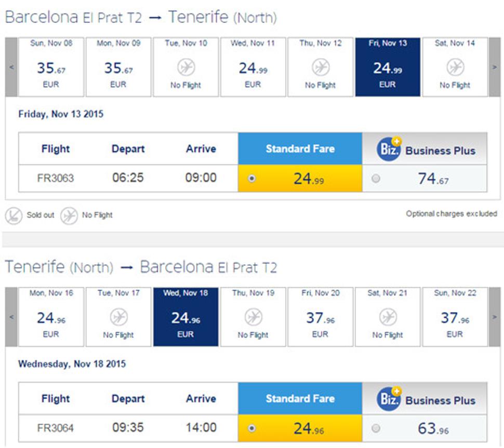Viewport: 504px width, 448px height.
Task: Click the Biz Business Plus icon in outbound table
Action: pyautogui.click(x=389, y=148)
